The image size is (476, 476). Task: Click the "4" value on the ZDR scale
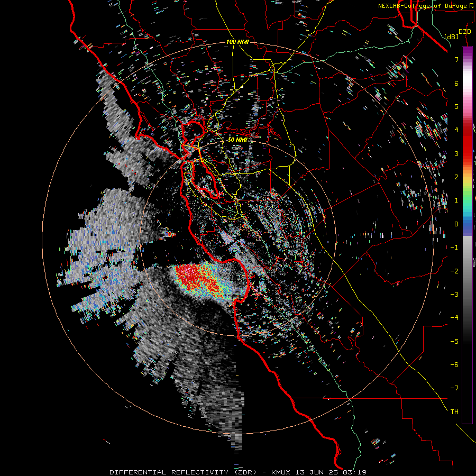point(456,130)
